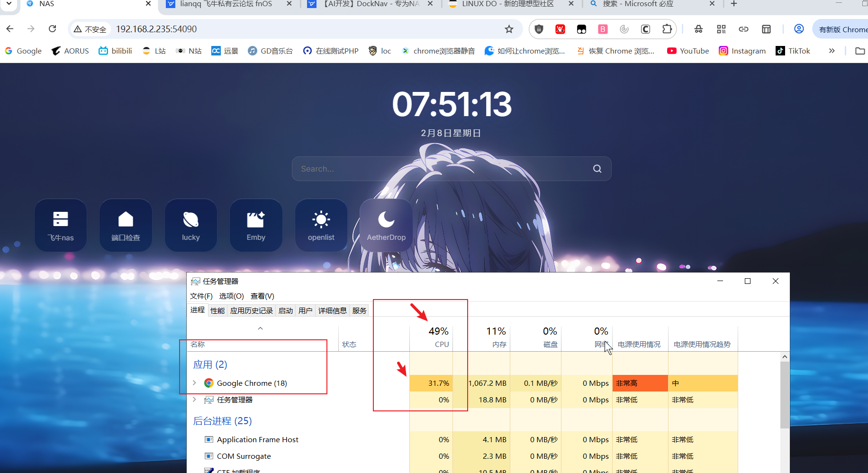Screen dimensions: 868x473
Task: Close the lianqq 飞牛私有云论坛 tab
Action: [x=289, y=4]
